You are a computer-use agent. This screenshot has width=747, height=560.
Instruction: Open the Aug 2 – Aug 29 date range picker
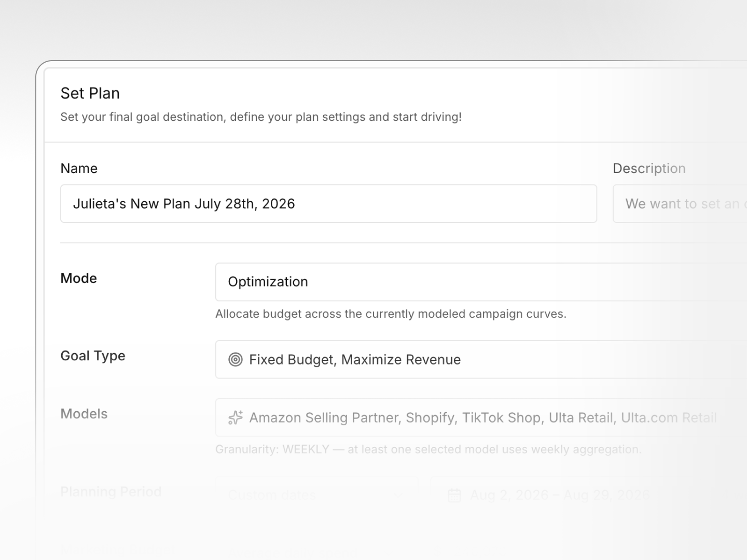[x=589, y=495]
